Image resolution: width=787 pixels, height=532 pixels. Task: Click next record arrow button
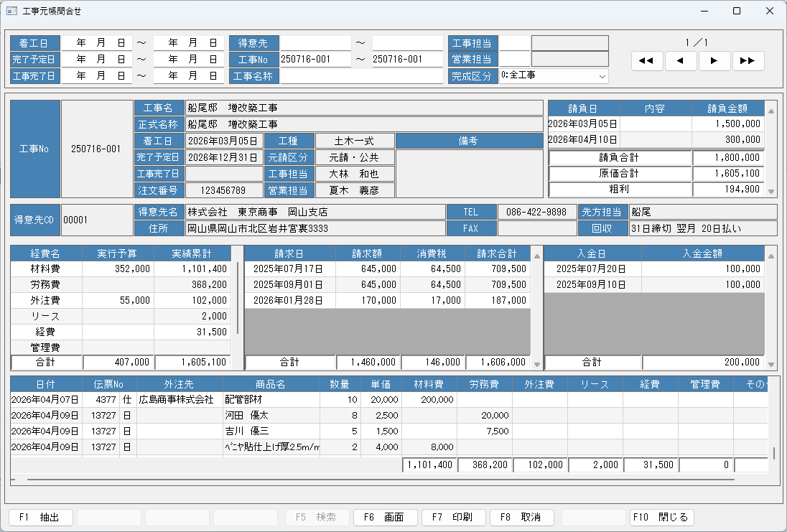pos(714,61)
